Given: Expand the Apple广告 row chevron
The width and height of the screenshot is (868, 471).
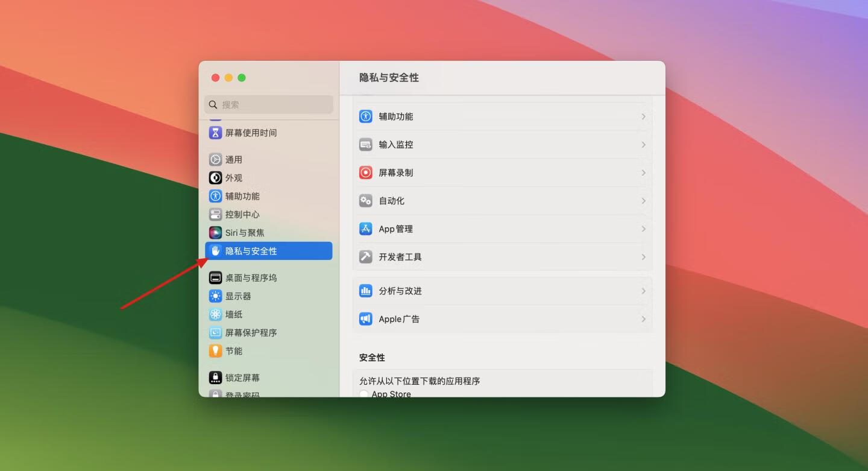Looking at the screenshot, I should [643, 319].
